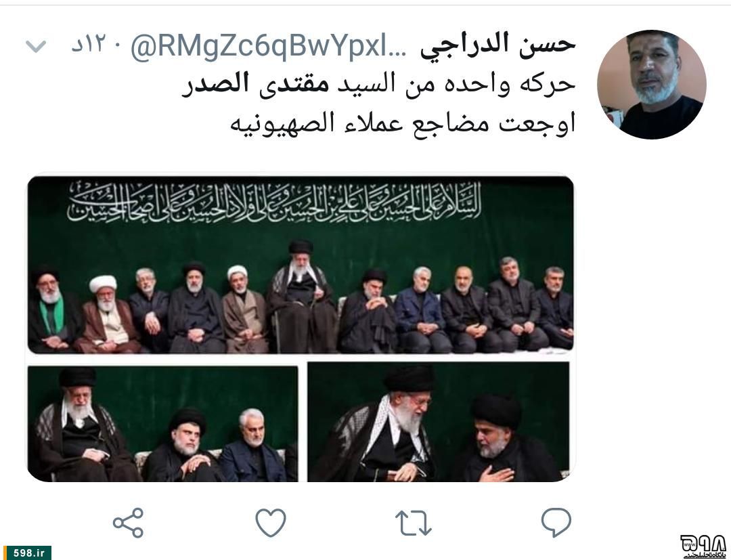Open the circular profile avatar photo
731x560 pixels.
click(651, 85)
